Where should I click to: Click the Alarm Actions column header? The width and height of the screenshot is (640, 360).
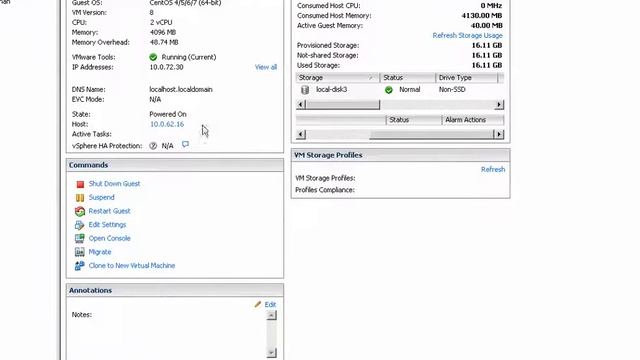[473, 120]
